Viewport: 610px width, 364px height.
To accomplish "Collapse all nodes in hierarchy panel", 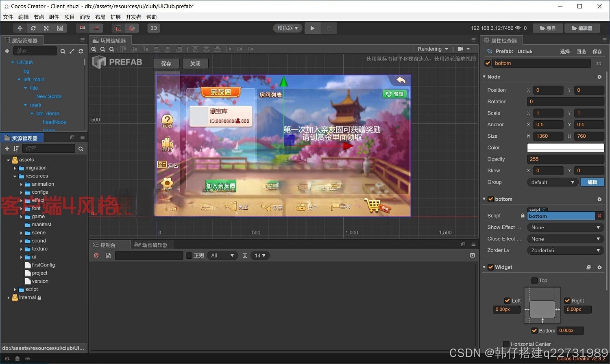I will [x=72, y=51].
